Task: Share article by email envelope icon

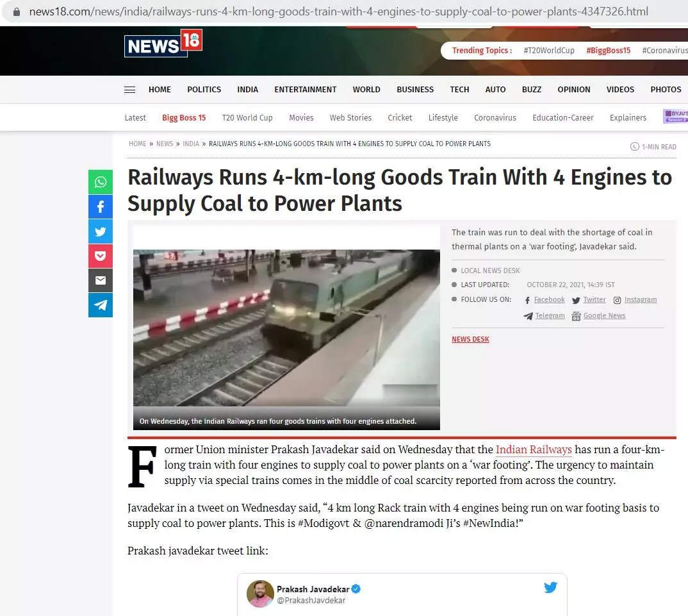Action: [101, 280]
